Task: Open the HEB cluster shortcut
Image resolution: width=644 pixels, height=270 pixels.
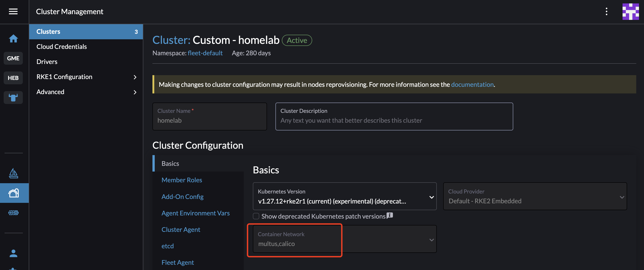Action: 13,78
